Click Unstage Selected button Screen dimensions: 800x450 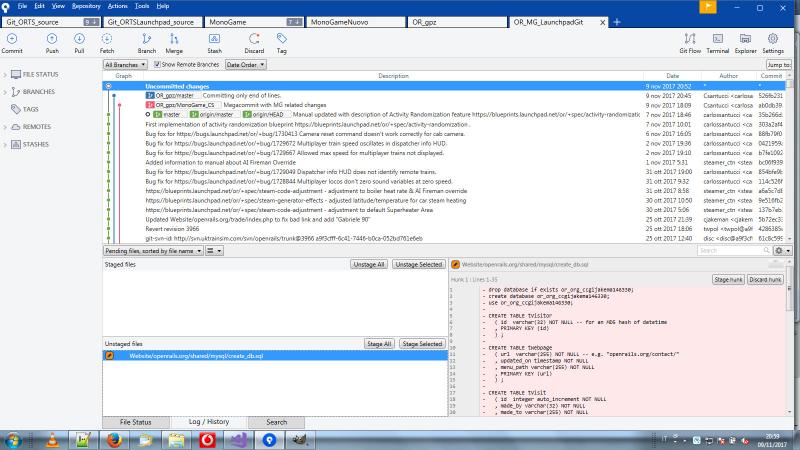click(418, 264)
